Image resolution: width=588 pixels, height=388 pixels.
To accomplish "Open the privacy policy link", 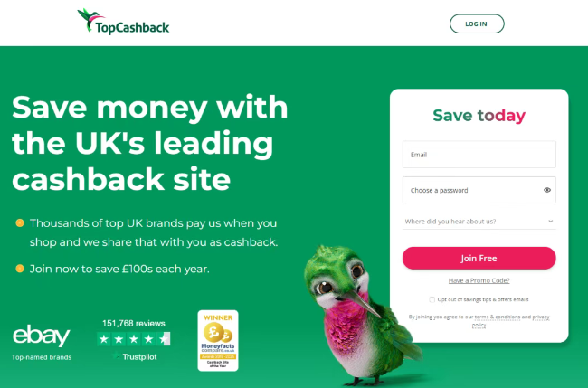I will 540,317.
